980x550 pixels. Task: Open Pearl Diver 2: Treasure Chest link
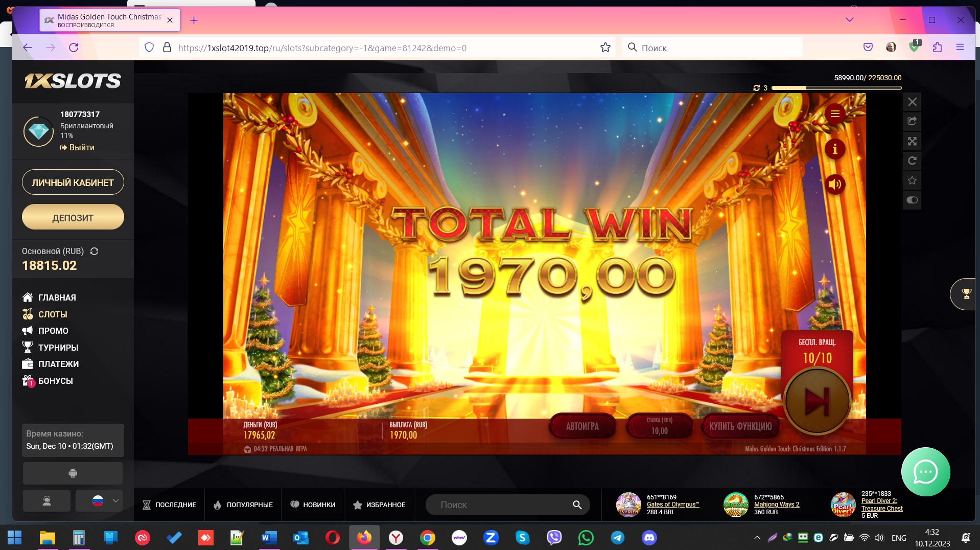pos(882,505)
